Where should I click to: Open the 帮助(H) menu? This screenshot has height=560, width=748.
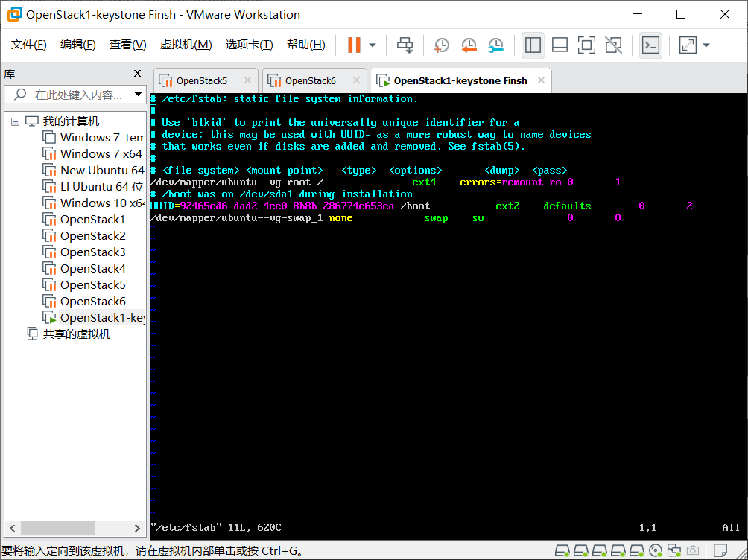click(x=305, y=45)
